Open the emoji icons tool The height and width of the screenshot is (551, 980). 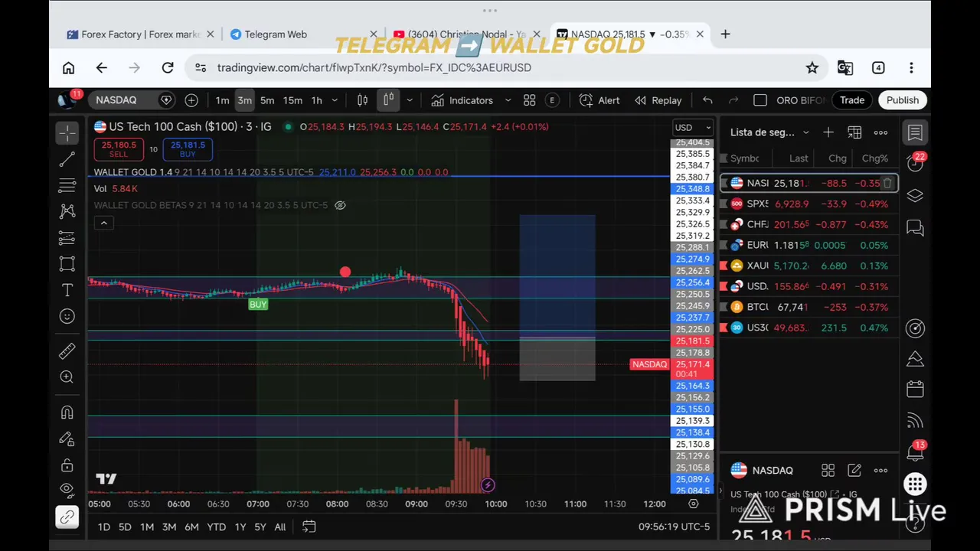click(x=67, y=316)
